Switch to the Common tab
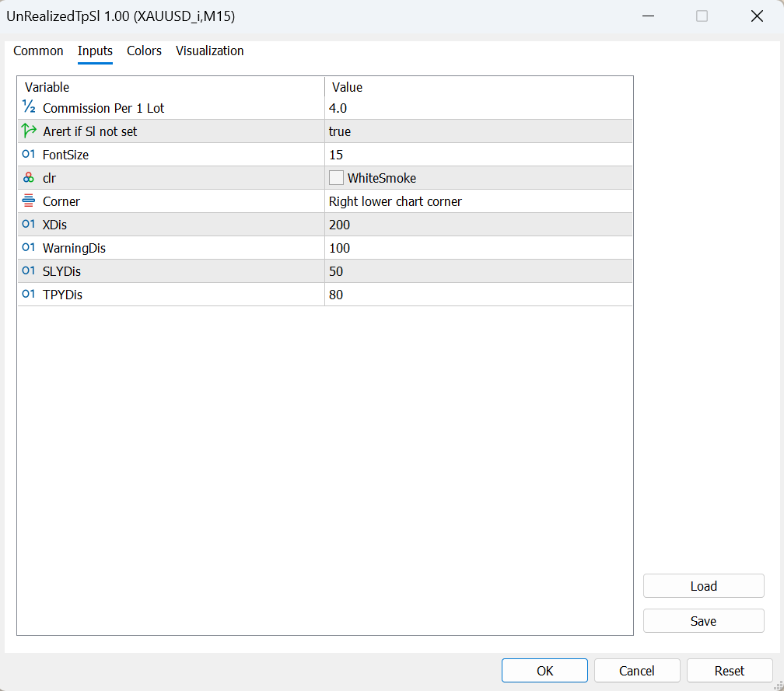The height and width of the screenshot is (691, 784). [38, 51]
